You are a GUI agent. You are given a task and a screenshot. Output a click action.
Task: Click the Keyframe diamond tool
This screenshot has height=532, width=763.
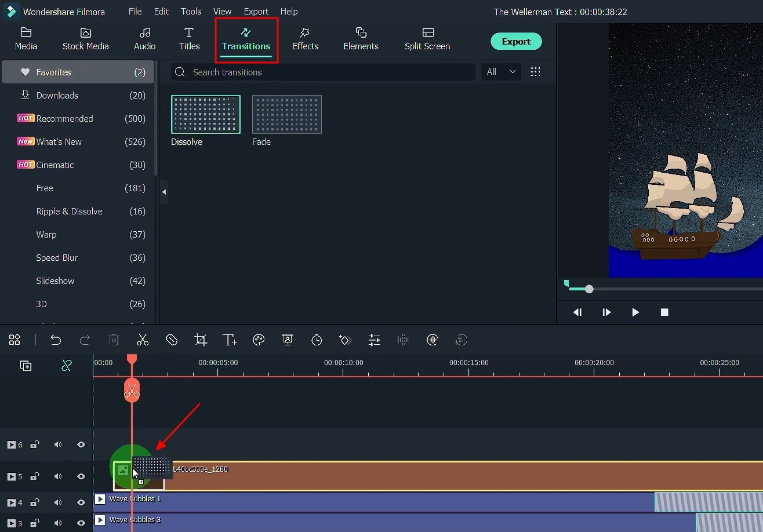346,340
